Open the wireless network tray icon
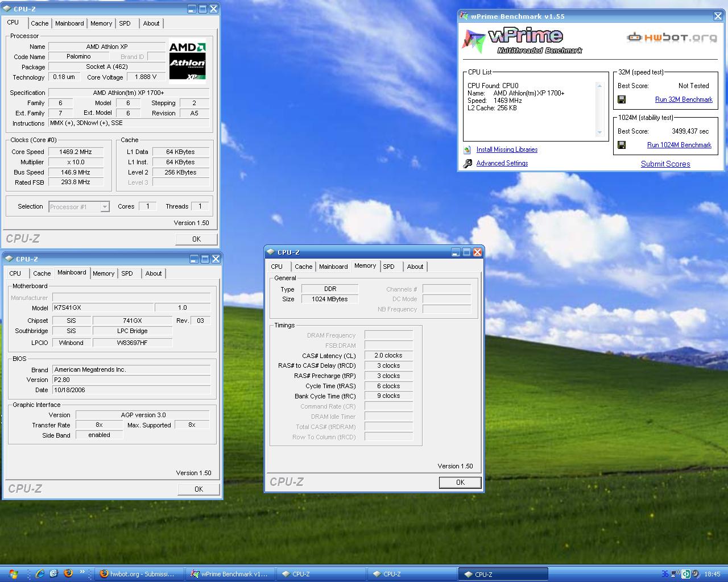 (x=675, y=574)
